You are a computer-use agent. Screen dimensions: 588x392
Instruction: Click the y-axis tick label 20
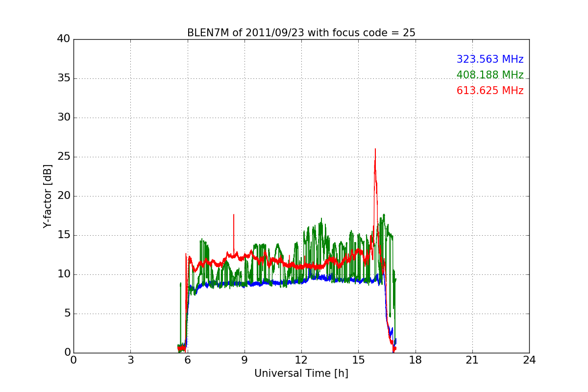coord(64,196)
